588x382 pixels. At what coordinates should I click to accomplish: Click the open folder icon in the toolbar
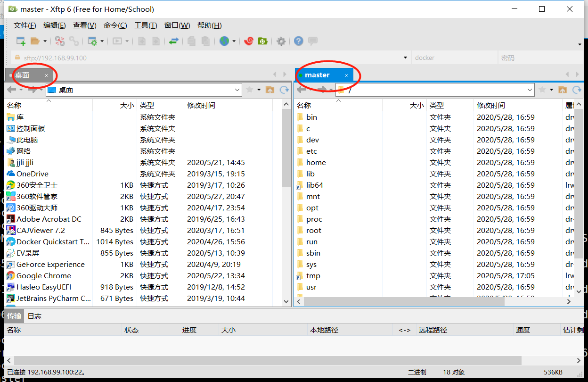[x=36, y=41]
